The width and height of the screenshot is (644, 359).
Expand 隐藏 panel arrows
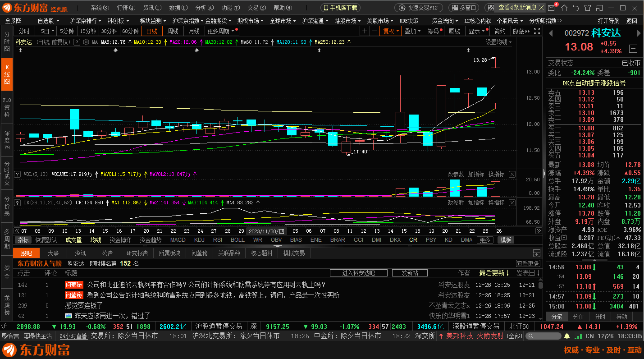(521, 31)
